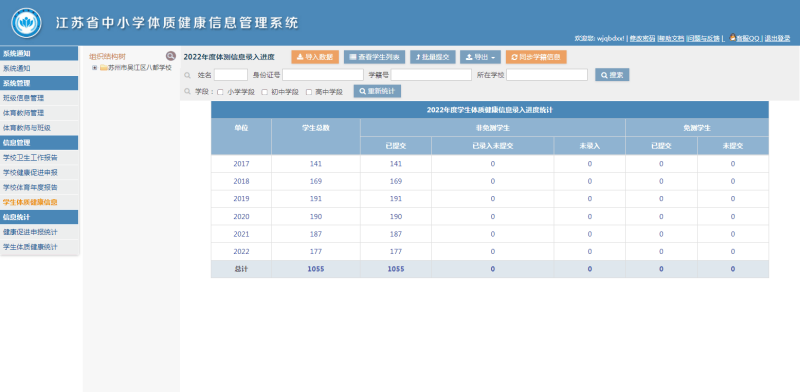Viewport: 800px width, 392px height.
Task: Click the system logo in the header
Action: click(x=27, y=22)
